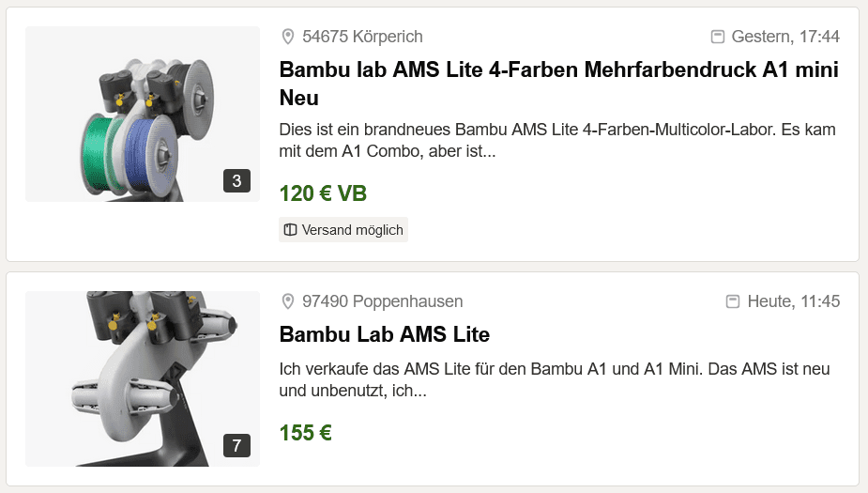
Task: Click the 97490 Poppenhausen location text
Action: (x=382, y=301)
